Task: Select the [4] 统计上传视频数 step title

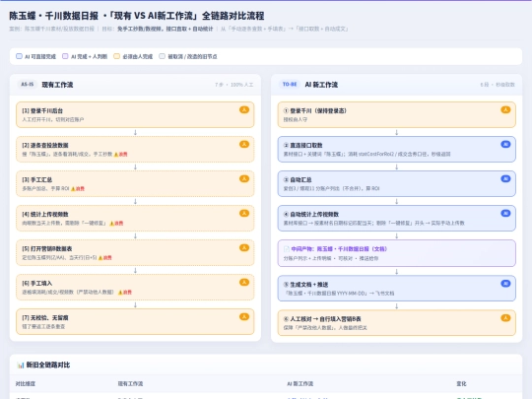Action: pos(45,215)
